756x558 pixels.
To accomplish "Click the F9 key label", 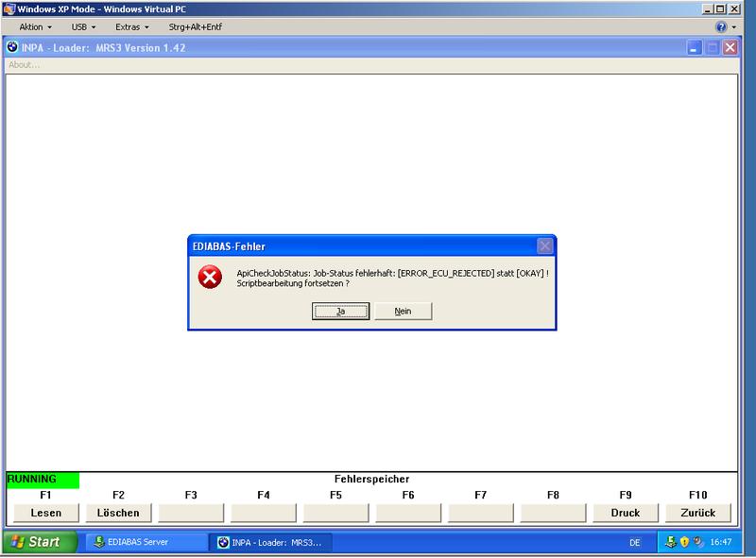I will coord(626,495).
